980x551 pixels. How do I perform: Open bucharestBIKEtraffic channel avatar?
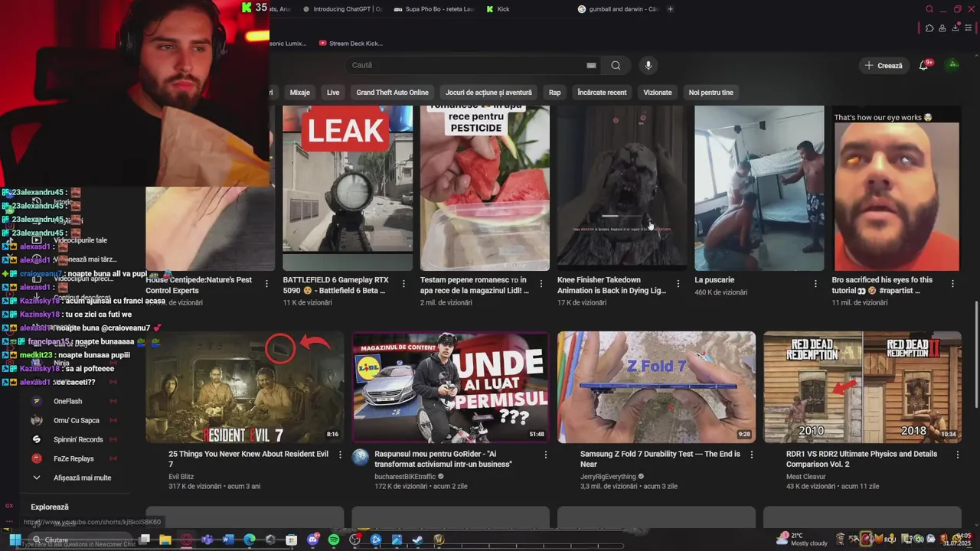tap(361, 458)
